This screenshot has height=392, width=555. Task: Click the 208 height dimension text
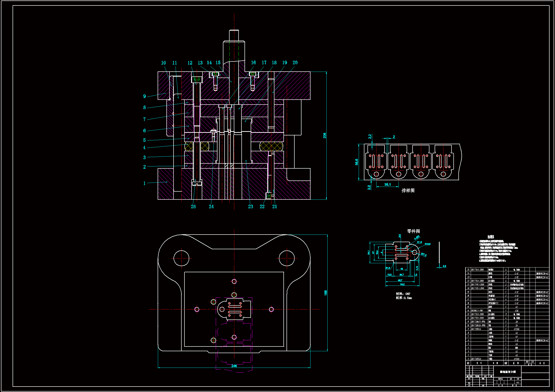coord(325,135)
